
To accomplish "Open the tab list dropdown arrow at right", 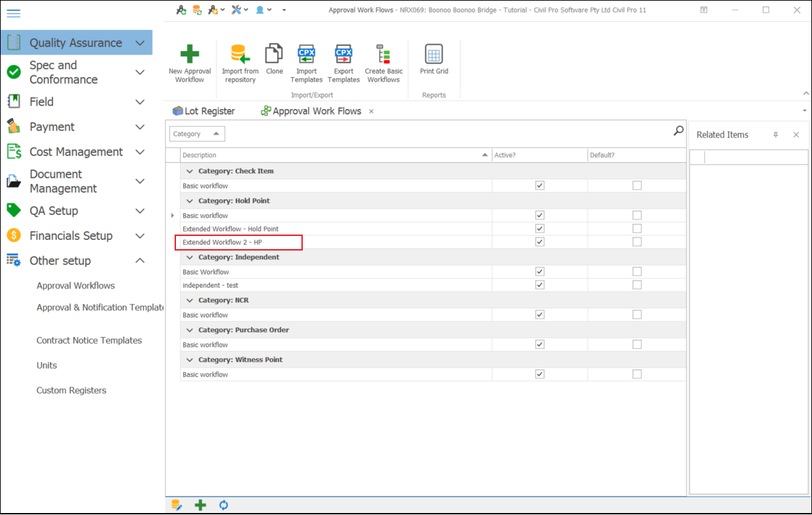I will pyautogui.click(x=805, y=110).
